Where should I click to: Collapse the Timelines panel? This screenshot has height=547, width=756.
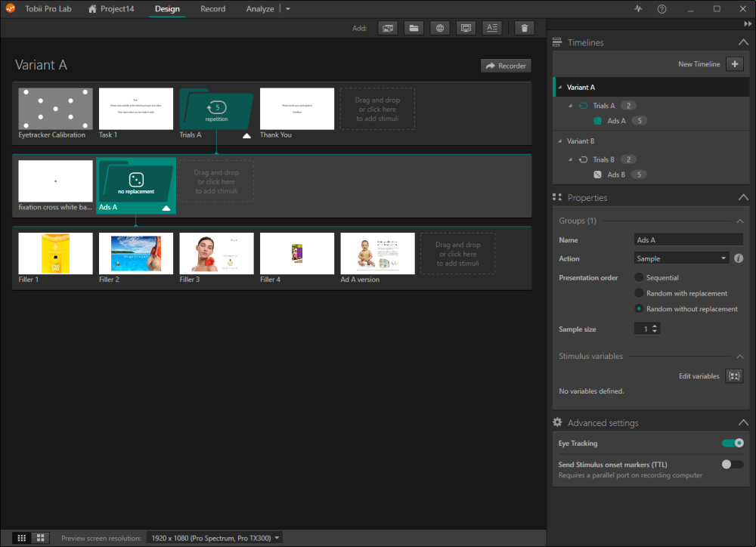tap(743, 42)
